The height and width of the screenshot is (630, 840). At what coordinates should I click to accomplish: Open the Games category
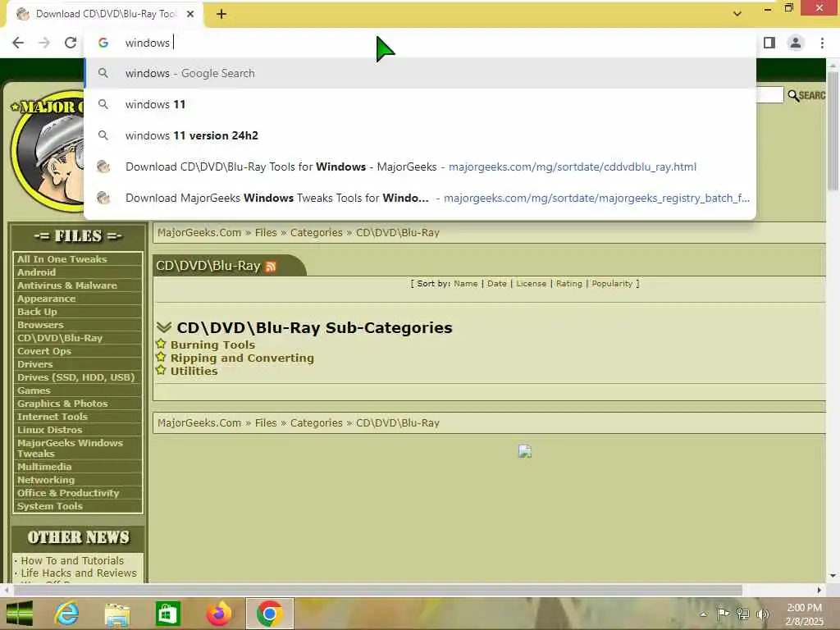[34, 390]
